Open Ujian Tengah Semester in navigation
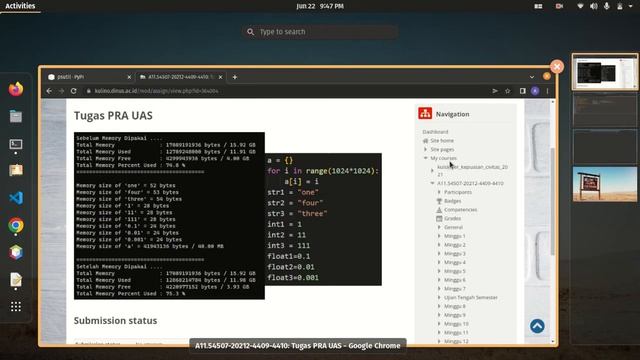The width and height of the screenshot is (640, 360). [x=471, y=298]
